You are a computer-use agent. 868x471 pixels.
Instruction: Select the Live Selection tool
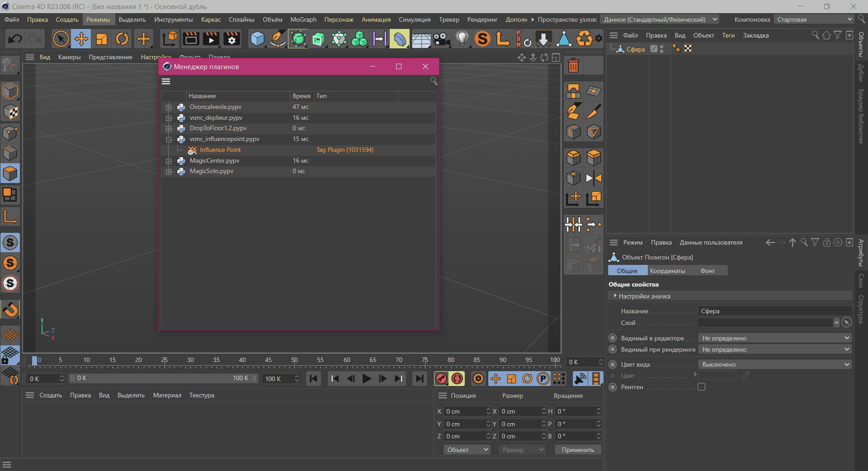61,39
